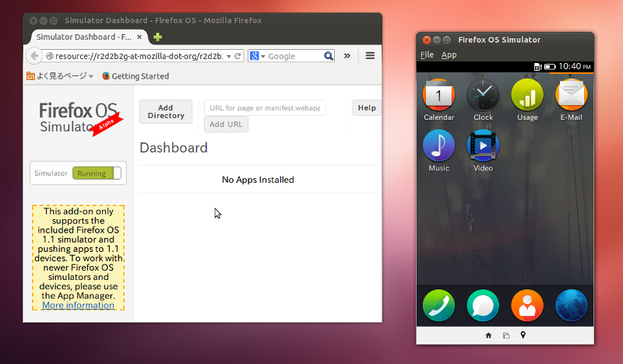Open the E-Mail app icon
Viewport: 623px width, 364px height.
[572, 95]
